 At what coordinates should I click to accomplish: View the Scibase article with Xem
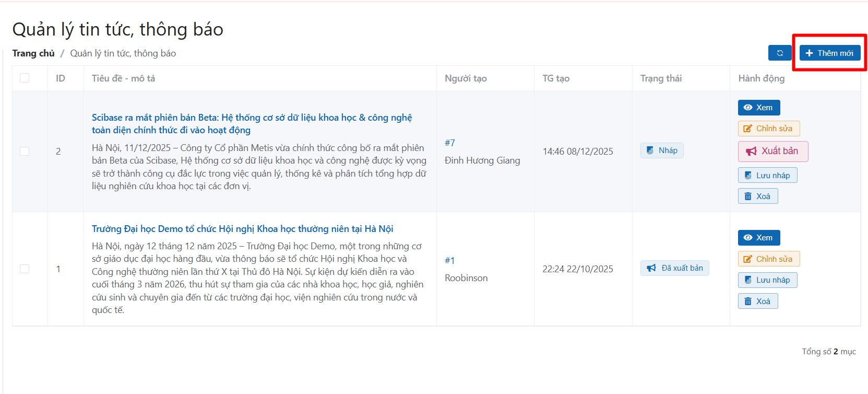758,108
